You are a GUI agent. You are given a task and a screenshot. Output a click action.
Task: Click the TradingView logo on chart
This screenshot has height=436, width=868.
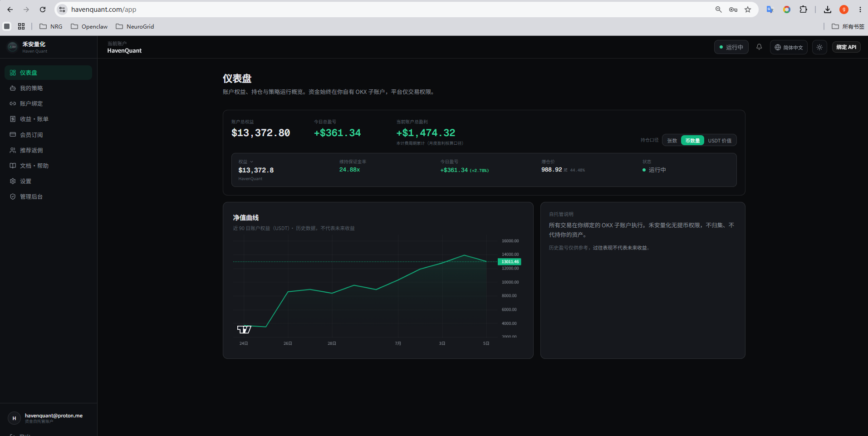[x=244, y=329]
